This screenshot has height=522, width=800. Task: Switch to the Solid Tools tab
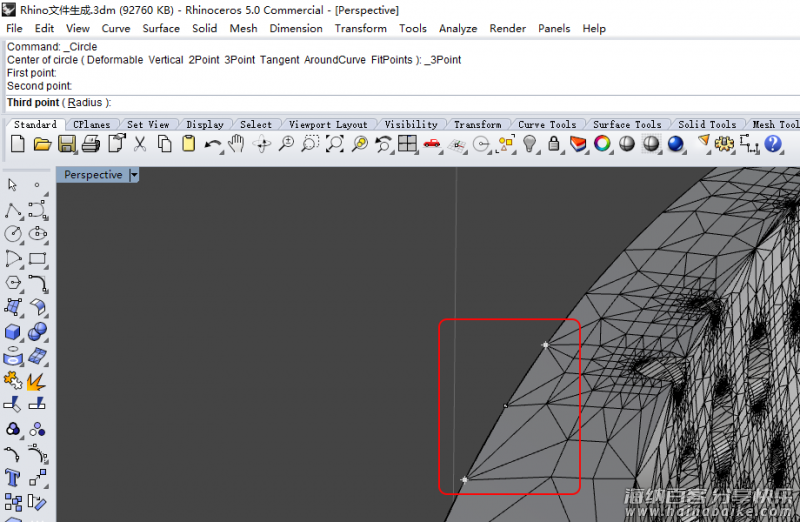click(x=707, y=125)
